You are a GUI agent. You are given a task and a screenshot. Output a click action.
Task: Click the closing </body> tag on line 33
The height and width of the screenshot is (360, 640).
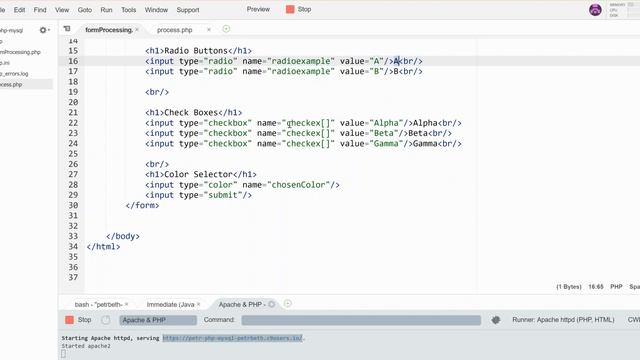123,236
